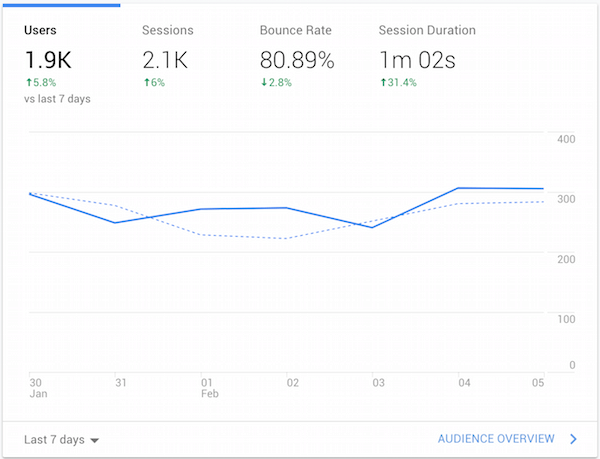Click the 31.4% duration increase indicator

398,82
